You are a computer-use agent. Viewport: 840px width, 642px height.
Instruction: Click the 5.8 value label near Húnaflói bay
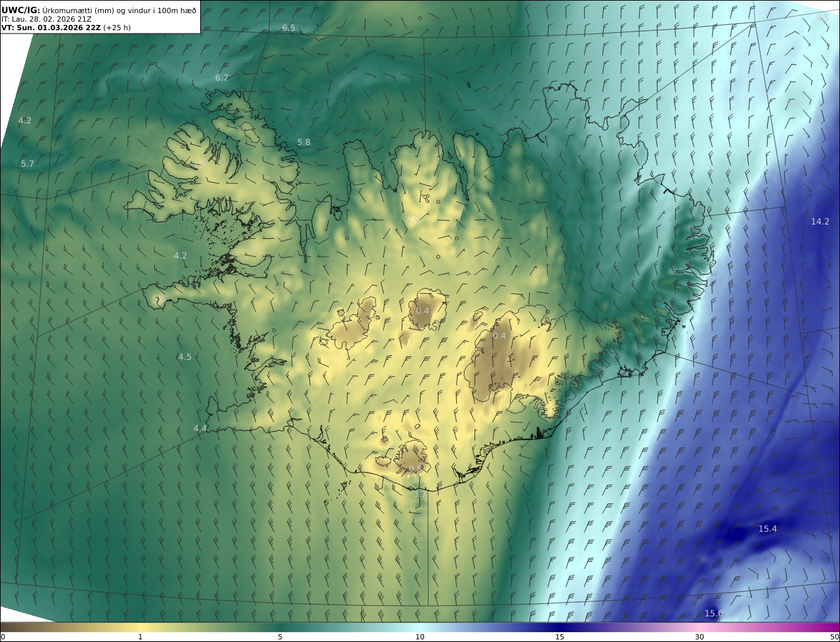(x=304, y=142)
